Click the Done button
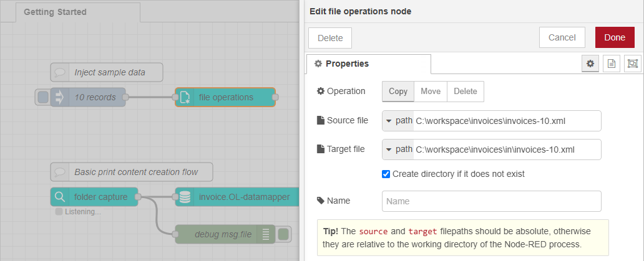This screenshot has height=261, width=644. [614, 37]
